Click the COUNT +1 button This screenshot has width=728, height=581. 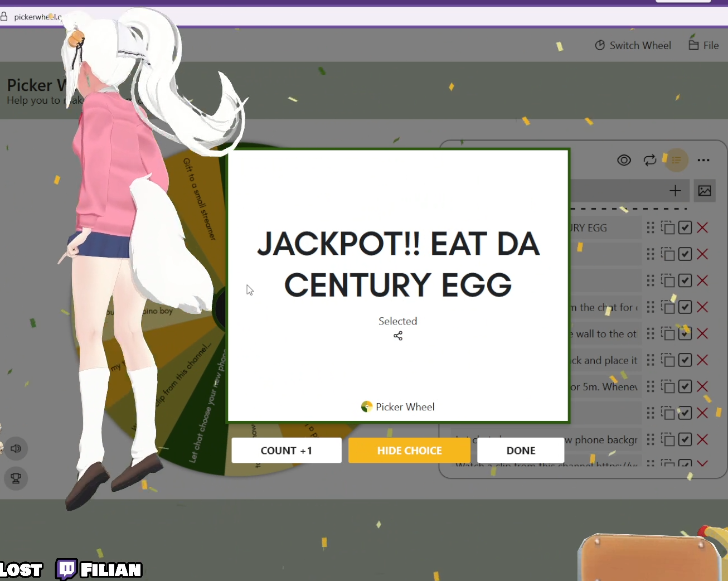coord(287,451)
